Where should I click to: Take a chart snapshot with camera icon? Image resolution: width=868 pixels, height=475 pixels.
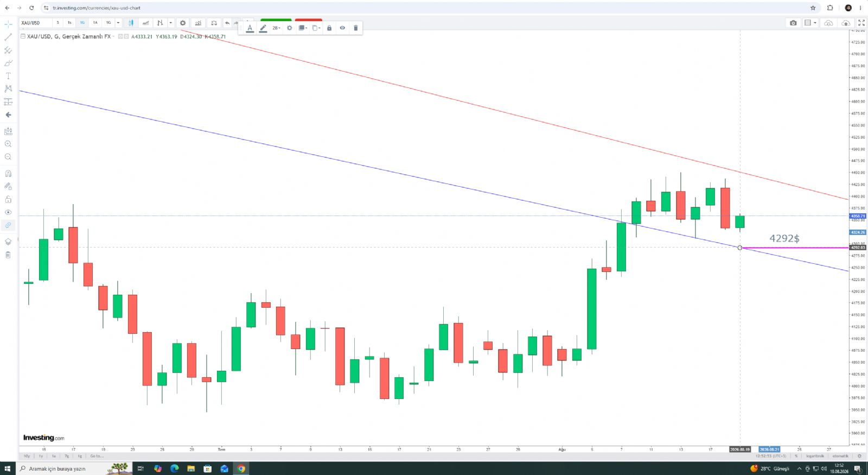pos(793,23)
